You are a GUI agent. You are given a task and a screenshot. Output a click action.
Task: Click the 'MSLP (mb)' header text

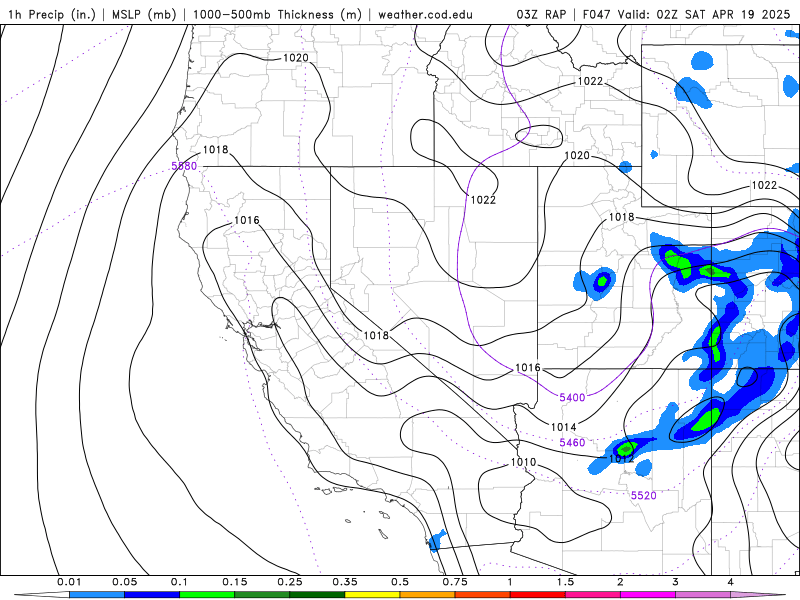[x=143, y=14]
